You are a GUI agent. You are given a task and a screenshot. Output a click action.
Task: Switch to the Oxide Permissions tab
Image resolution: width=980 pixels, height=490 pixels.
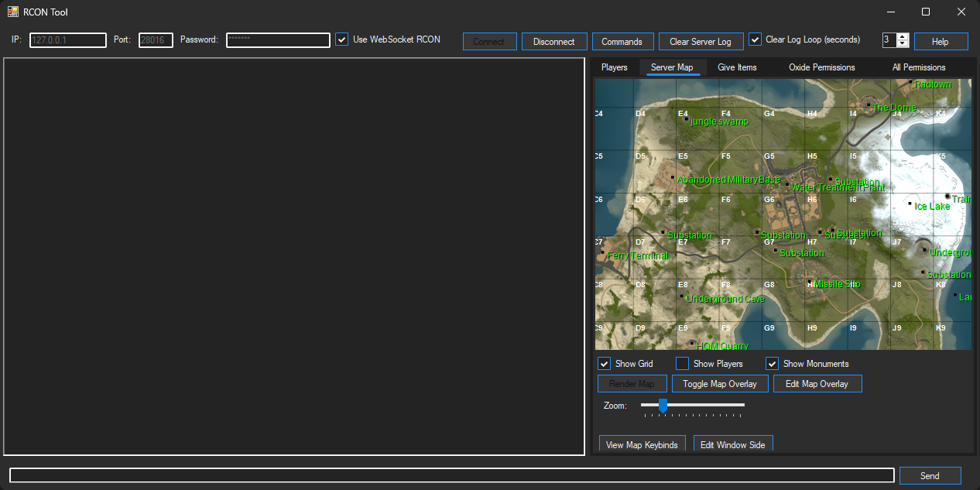(x=821, y=67)
